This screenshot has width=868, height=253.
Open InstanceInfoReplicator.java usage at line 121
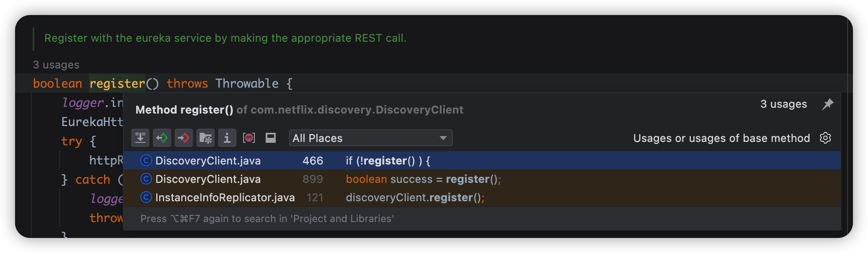[x=225, y=197]
